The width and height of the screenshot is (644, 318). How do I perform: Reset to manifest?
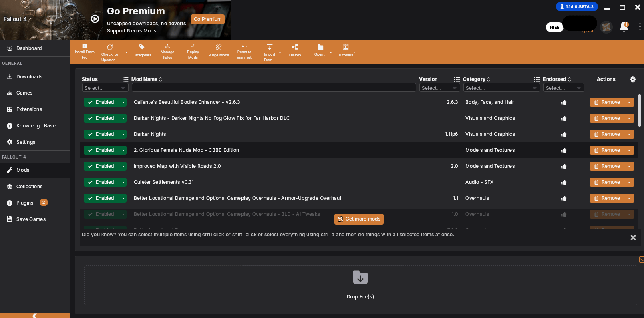pyautogui.click(x=244, y=52)
